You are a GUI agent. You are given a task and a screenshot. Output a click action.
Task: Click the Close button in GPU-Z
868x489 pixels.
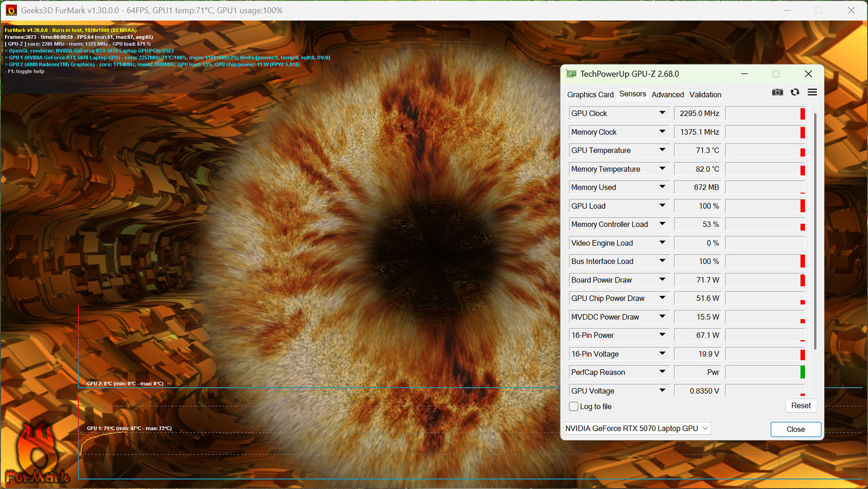click(x=795, y=429)
